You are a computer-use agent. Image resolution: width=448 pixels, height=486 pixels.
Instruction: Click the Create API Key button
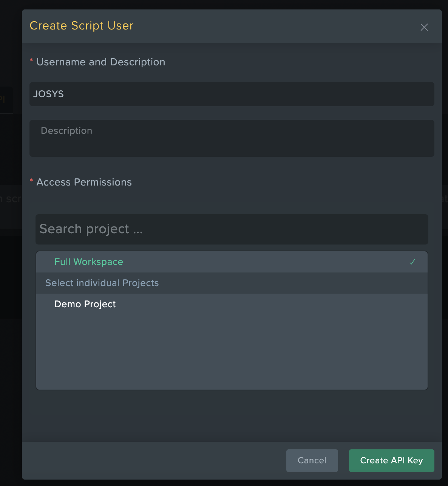click(x=391, y=460)
